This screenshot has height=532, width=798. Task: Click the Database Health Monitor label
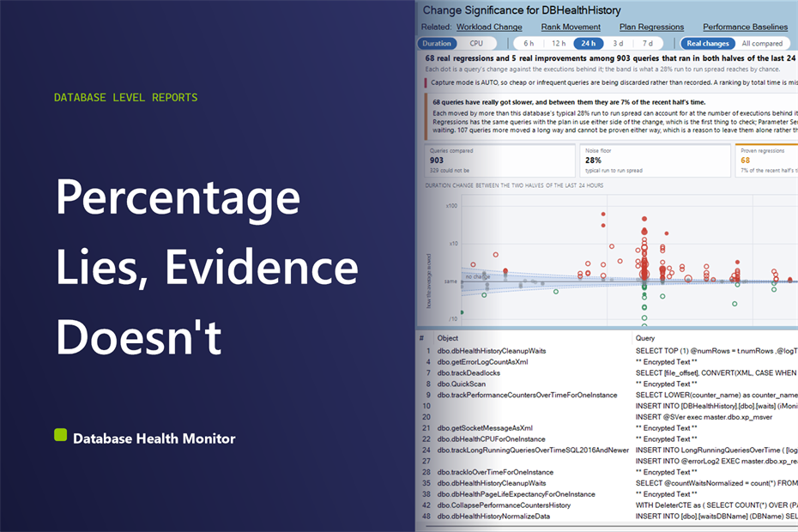[x=154, y=438]
